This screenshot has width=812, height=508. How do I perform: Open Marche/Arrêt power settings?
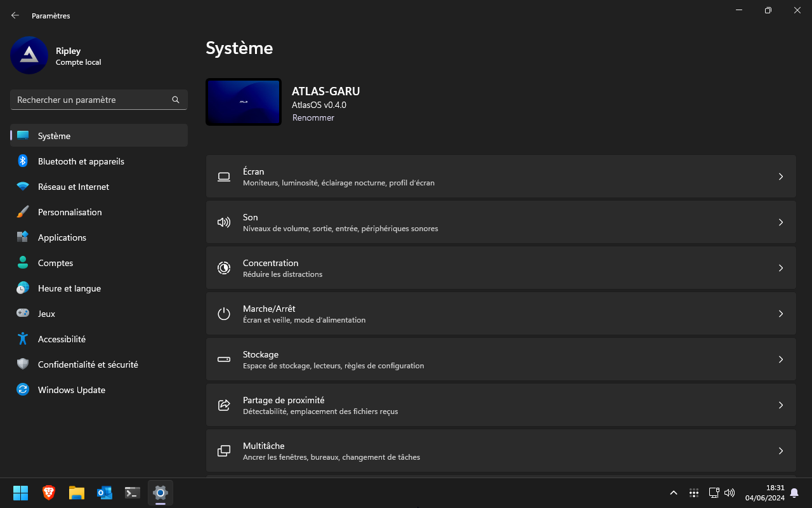(x=501, y=314)
